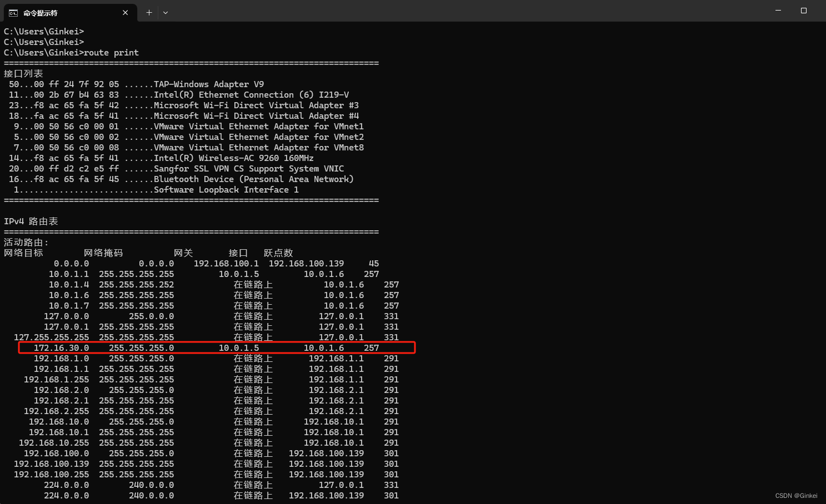Click network destination 127.255.255.255
The height and width of the screenshot is (504, 826).
click(x=52, y=337)
